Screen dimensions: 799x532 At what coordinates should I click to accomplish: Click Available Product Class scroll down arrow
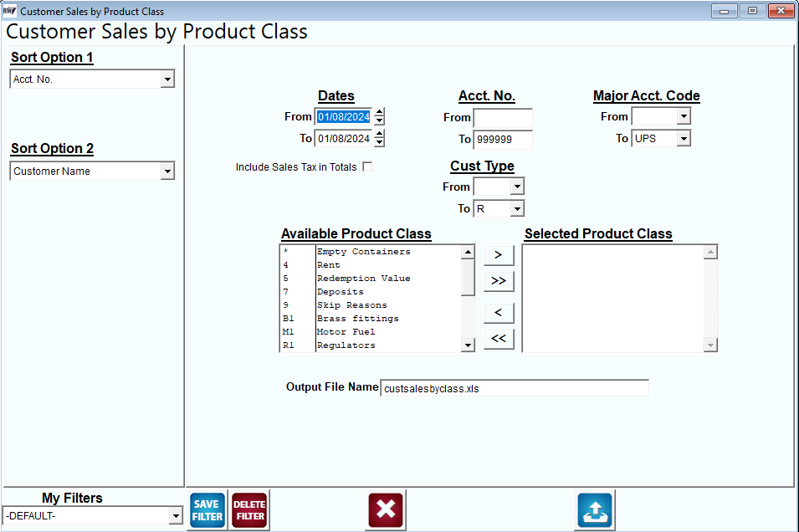point(468,345)
